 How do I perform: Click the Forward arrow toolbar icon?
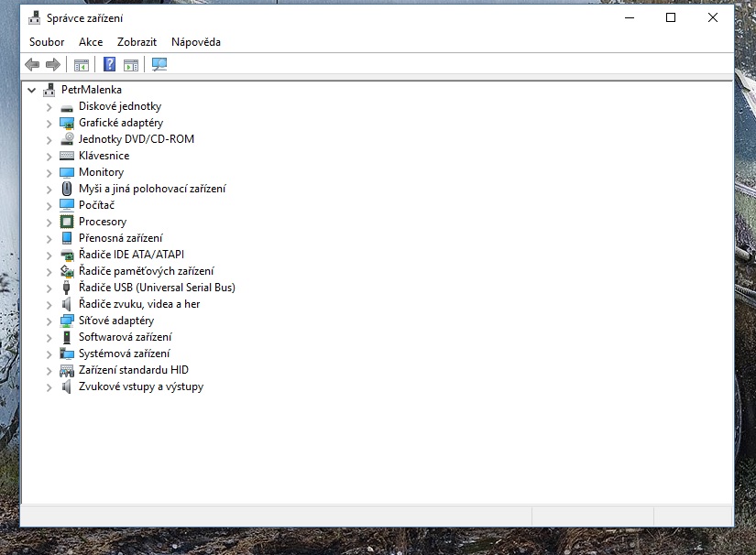(x=52, y=64)
